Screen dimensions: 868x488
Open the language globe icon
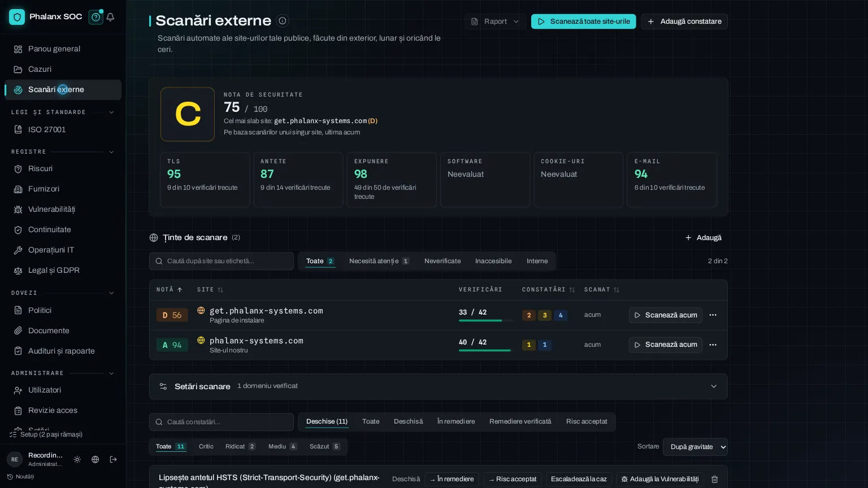96,460
